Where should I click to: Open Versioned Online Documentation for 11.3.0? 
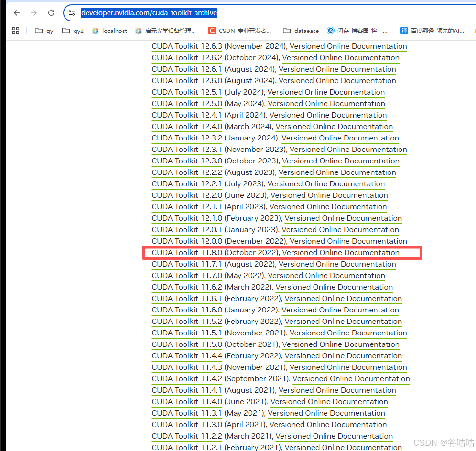(x=328, y=425)
